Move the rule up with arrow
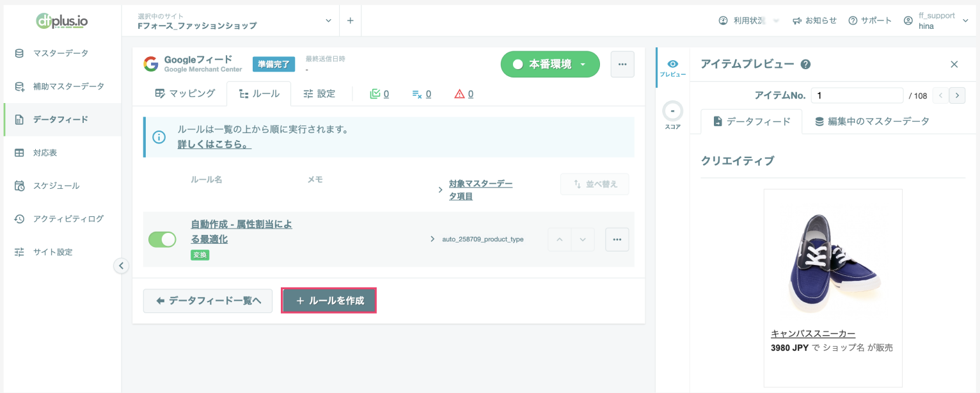This screenshot has height=393, width=980. [x=560, y=239]
